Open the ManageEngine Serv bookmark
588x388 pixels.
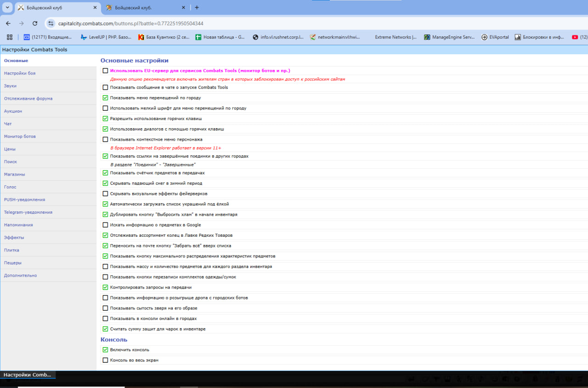(450, 37)
